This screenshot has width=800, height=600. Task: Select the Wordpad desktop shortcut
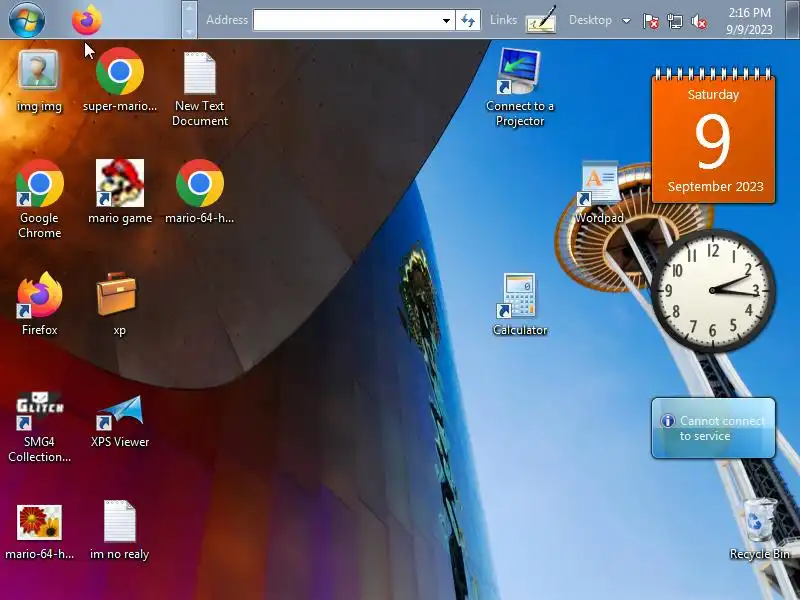[599, 193]
